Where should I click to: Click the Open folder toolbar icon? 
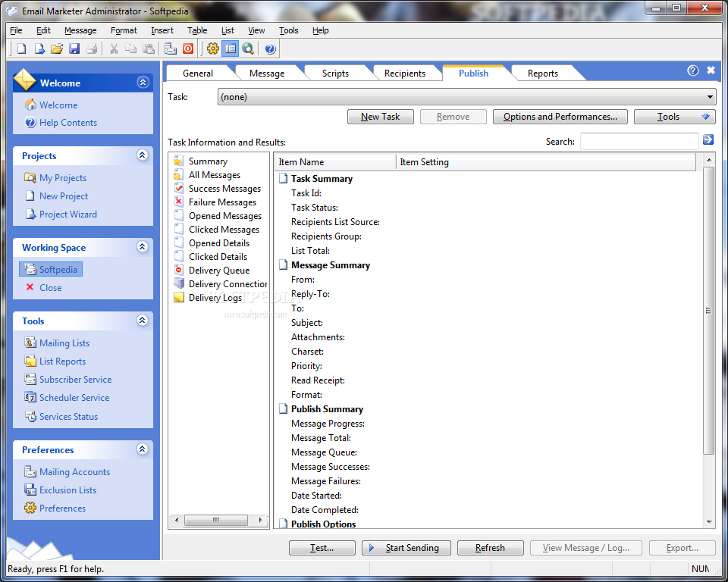[57, 48]
